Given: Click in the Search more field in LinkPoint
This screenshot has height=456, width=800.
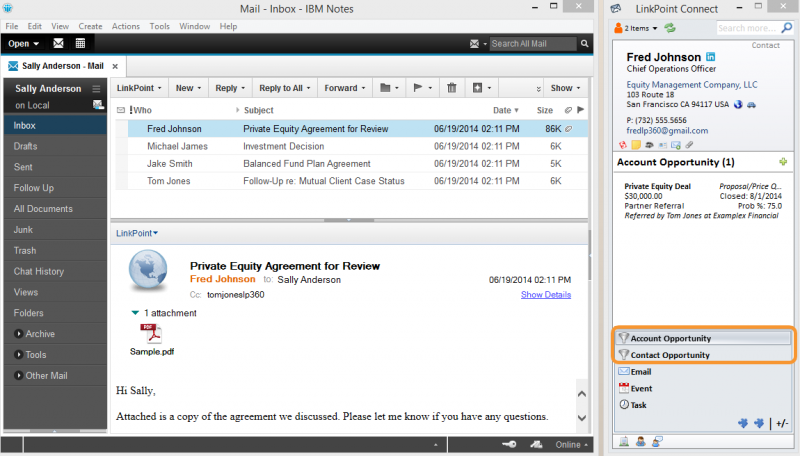Looking at the screenshot, I should pos(748,28).
